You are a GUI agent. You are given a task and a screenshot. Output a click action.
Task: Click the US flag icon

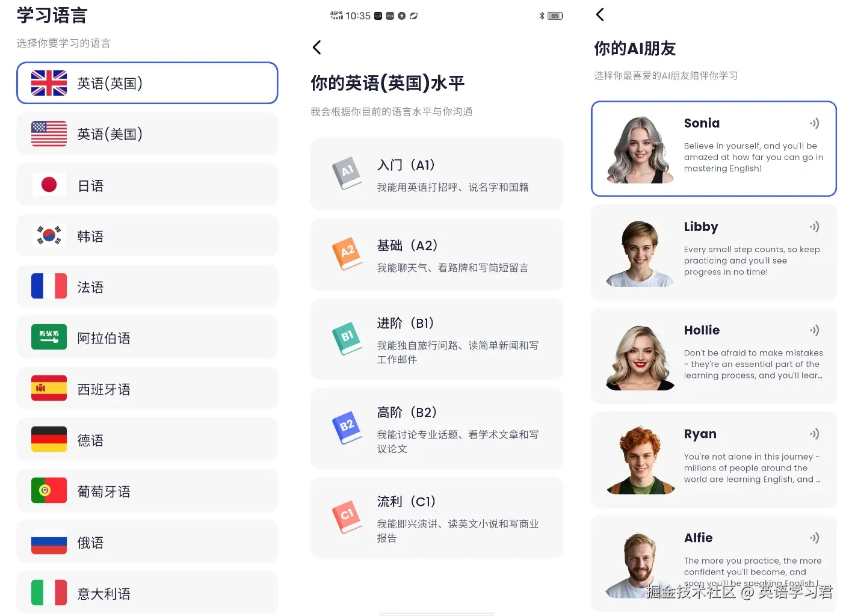tap(48, 134)
